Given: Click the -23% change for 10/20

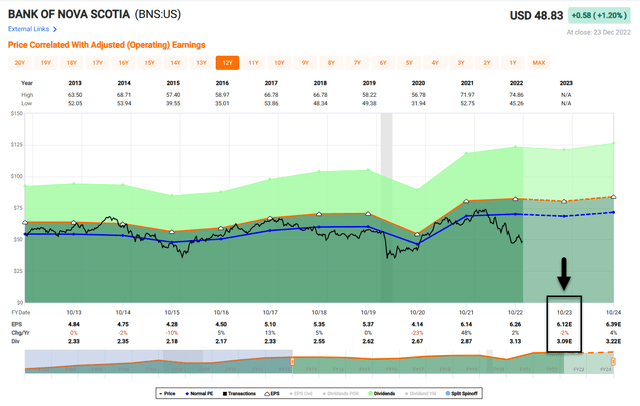Looking at the screenshot, I should [417, 333].
